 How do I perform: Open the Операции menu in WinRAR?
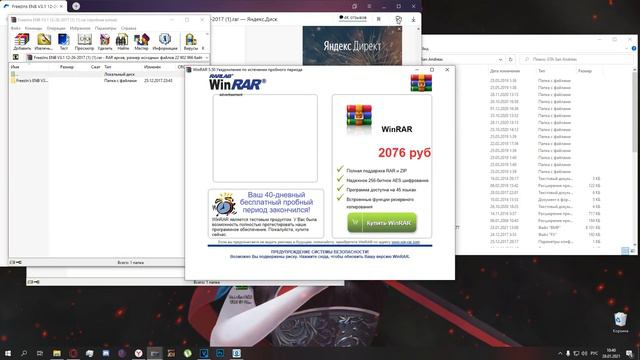(56, 28)
